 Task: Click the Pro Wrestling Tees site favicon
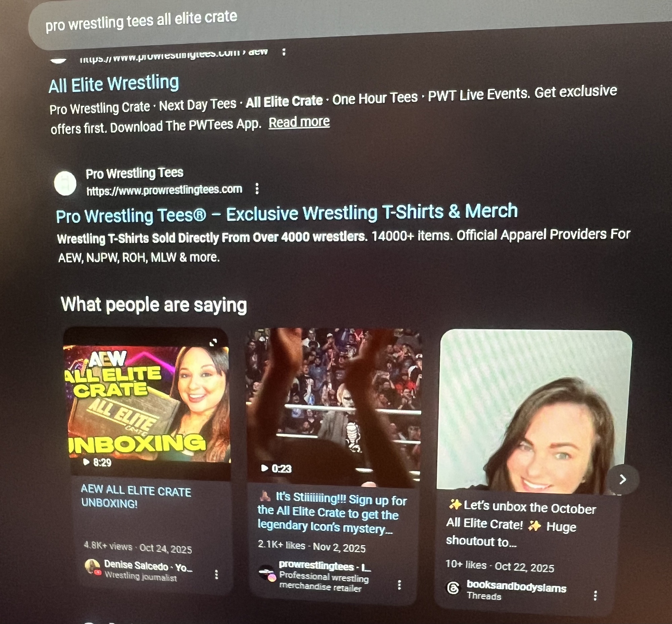point(65,183)
